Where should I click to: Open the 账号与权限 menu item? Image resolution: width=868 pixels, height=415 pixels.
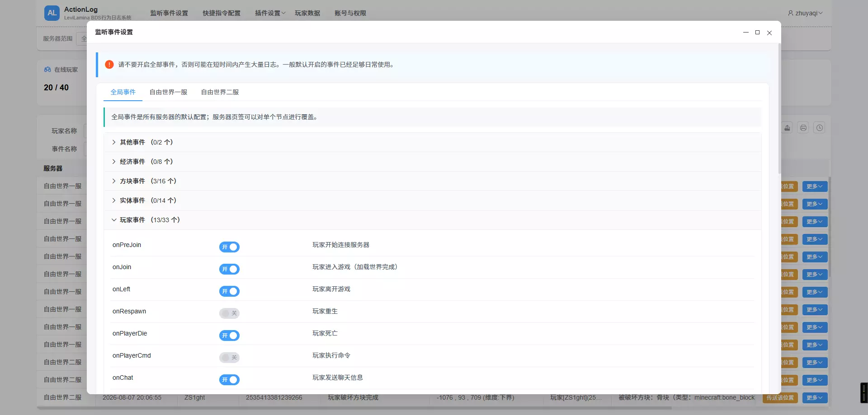tap(350, 13)
